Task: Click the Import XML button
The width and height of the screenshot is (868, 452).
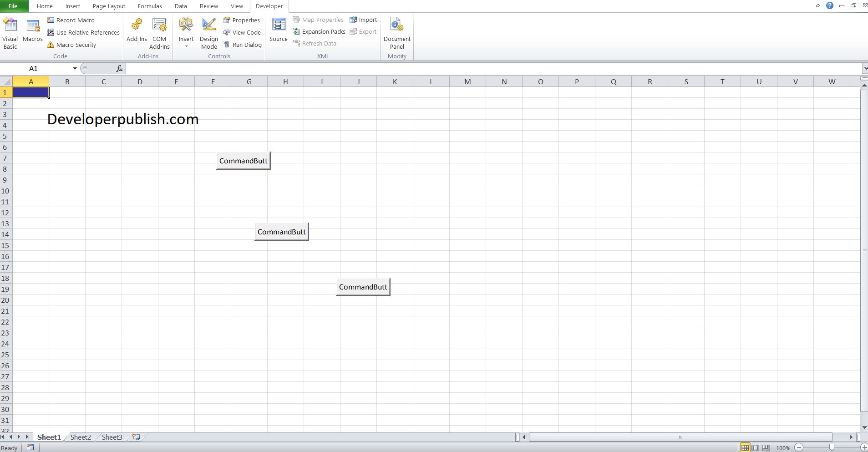Action: pyautogui.click(x=363, y=20)
